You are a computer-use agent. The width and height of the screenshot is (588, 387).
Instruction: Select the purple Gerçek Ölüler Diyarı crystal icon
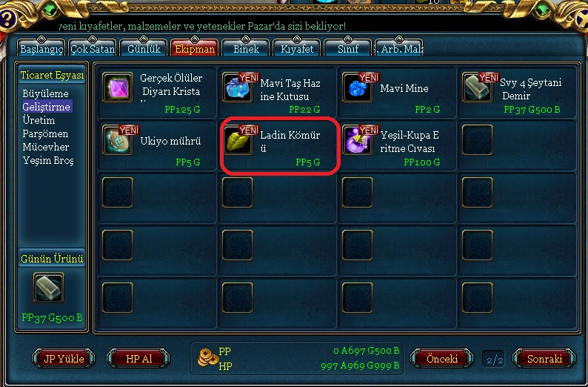point(117,87)
